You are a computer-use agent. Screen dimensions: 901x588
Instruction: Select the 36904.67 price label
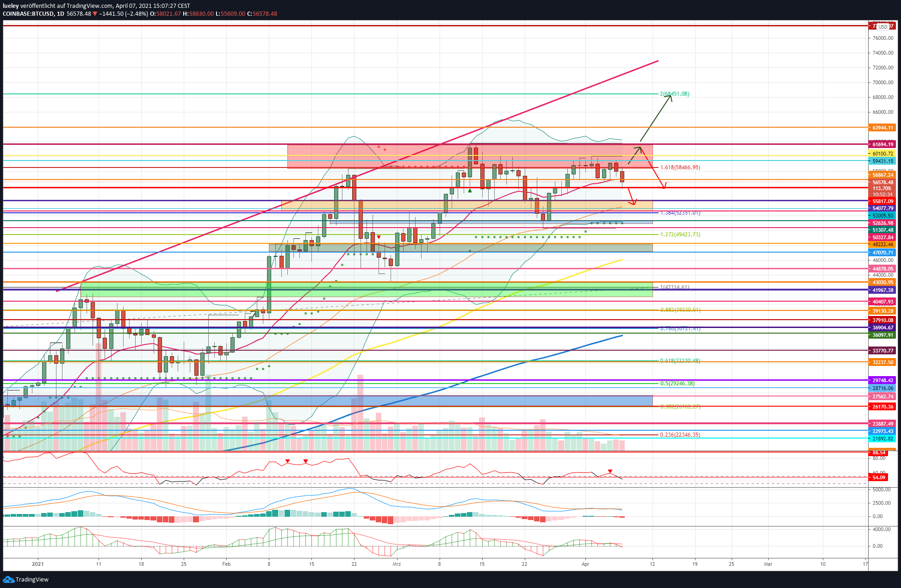[x=882, y=328]
